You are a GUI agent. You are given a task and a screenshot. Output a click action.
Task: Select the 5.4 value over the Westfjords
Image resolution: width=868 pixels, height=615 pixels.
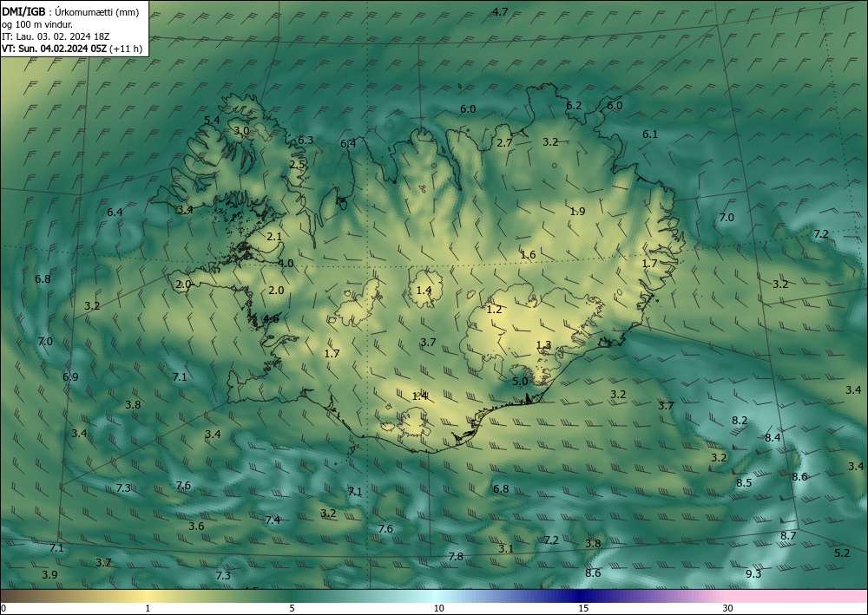coord(212,120)
